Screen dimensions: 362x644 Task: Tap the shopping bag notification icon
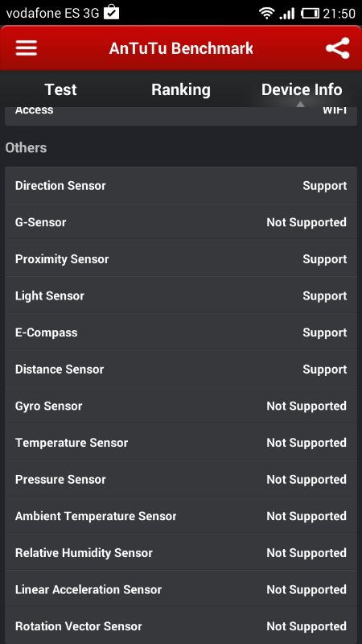[111, 12]
